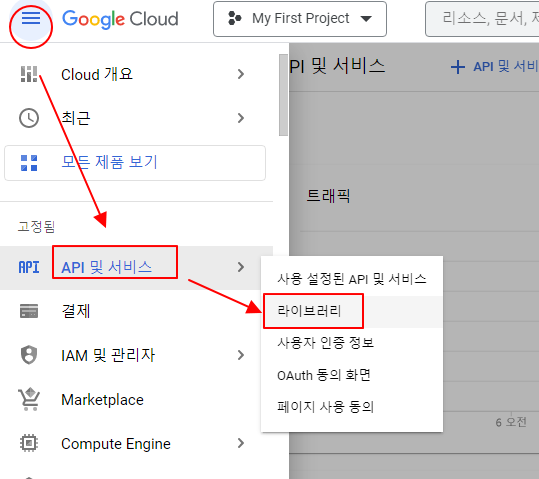Viewport: 539px width, 479px height.
Task: Click the API icon in sidebar
Action: pos(29,267)
